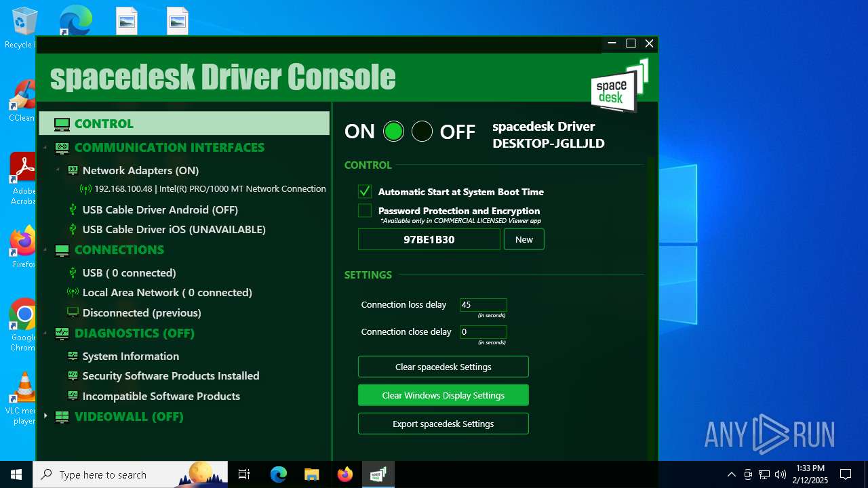Click Clear spacedesk Settings button

443,367
